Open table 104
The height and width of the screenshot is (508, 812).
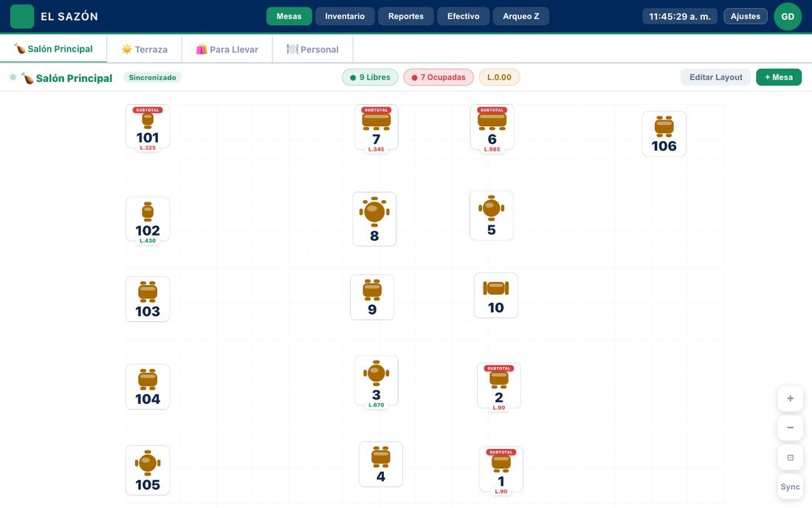point(148,387)
